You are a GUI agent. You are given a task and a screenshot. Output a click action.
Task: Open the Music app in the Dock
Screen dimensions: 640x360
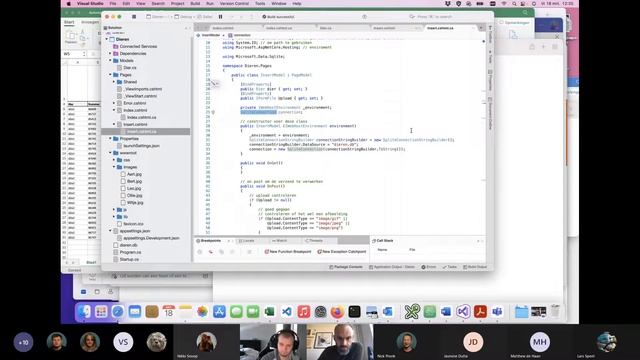pos(304,312)
